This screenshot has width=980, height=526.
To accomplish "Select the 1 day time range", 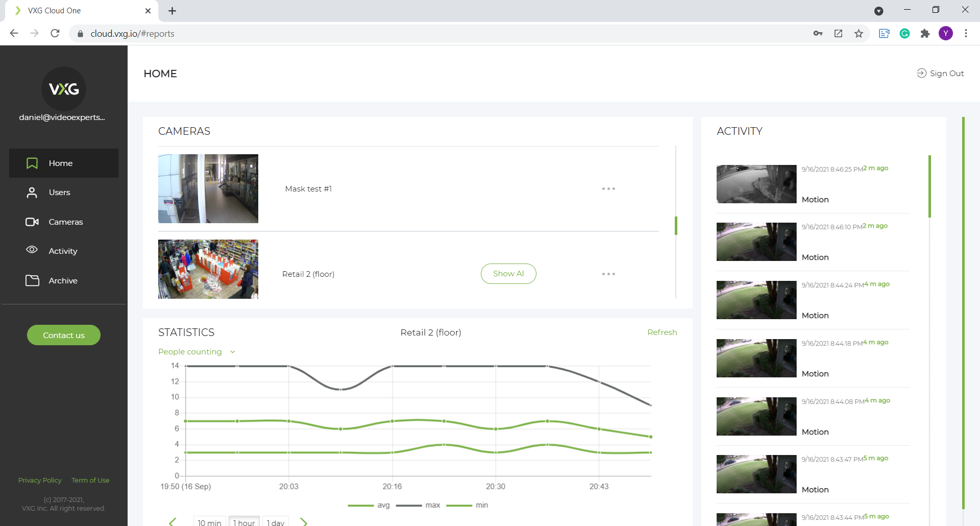I will [x=276, y=522].
